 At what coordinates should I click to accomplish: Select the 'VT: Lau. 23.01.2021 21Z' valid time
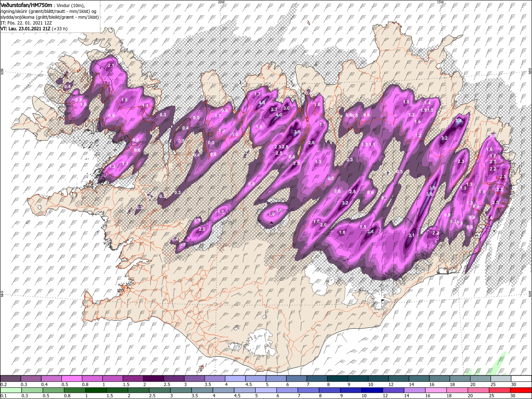click(25, 29)
